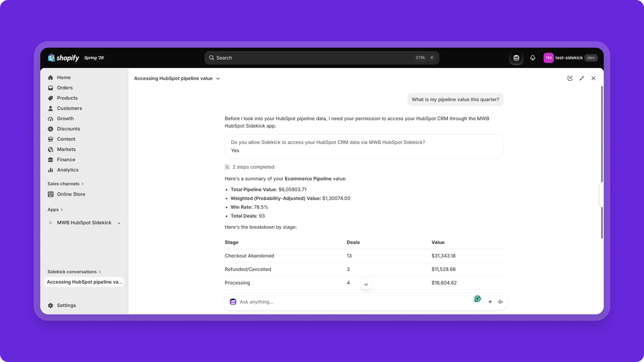This screenshot has width=644, height=362.
Task: Open the Sidekick assistant icon in top bar
Action: pyautogui.click(x=516, y=58)
